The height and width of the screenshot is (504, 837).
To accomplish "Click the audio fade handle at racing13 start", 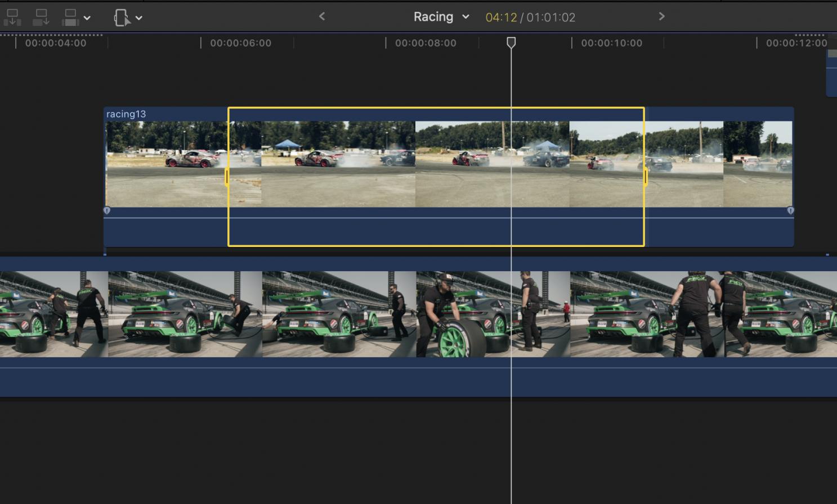I will pos(107,210).
